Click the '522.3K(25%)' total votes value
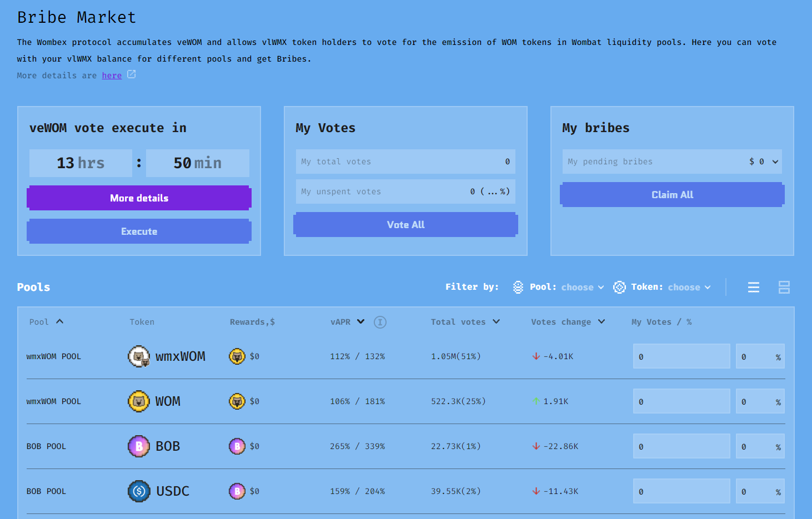Viewport: 812px width, 519px height. (x=458, y=401)
